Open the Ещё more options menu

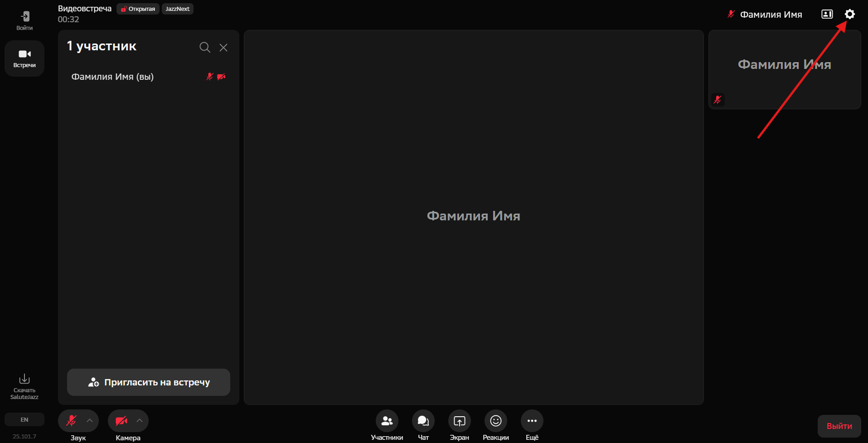click(532, 421)
